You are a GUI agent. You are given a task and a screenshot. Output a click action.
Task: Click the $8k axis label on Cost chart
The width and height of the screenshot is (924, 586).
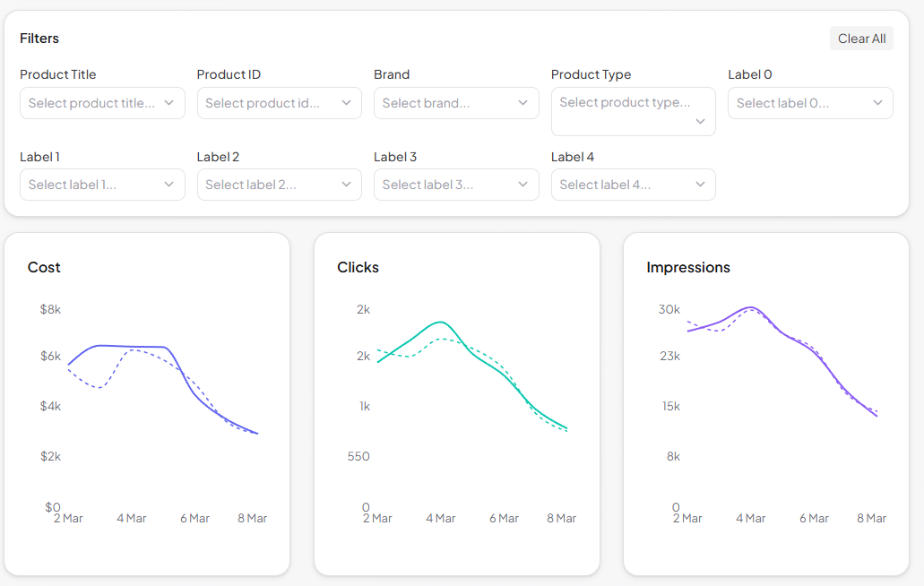pos(51,309)
